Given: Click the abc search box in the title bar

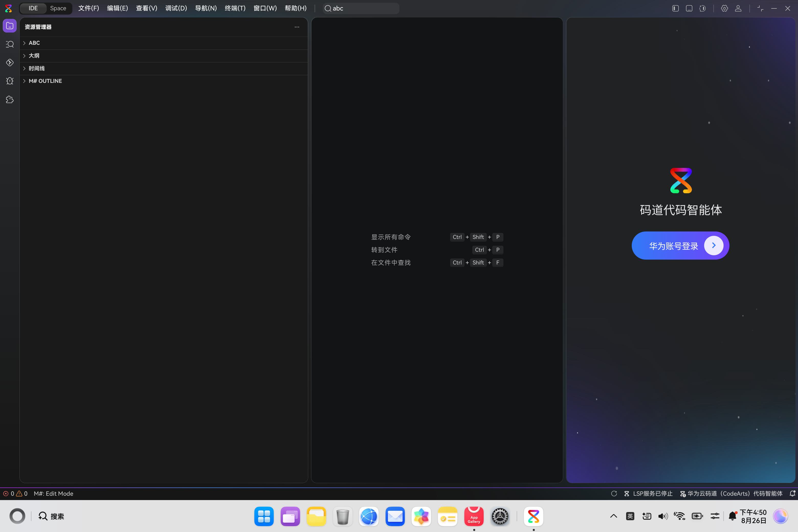Looking at the screenshot, I should (361, 8).
